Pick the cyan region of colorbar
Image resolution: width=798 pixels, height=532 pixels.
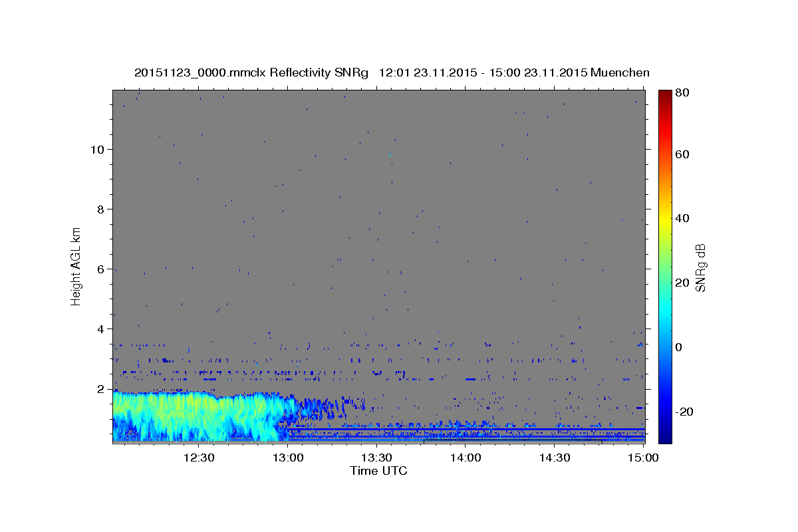point(664,309)
